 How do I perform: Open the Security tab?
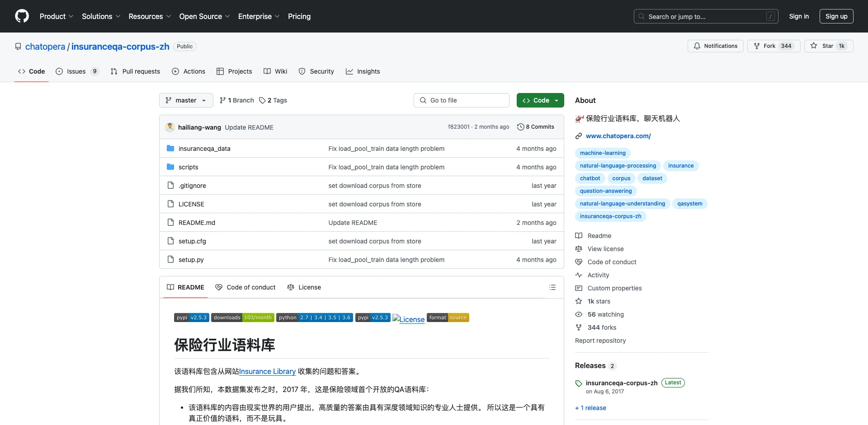(x=316, y=71)
